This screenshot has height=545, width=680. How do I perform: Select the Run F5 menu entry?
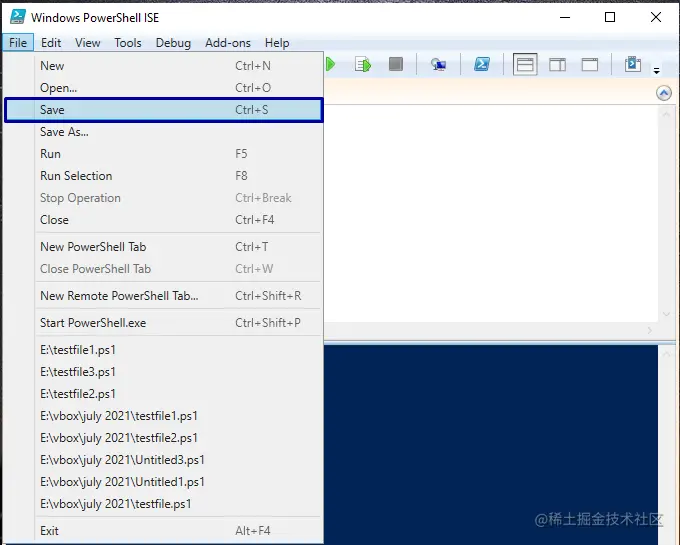[163, 154]
